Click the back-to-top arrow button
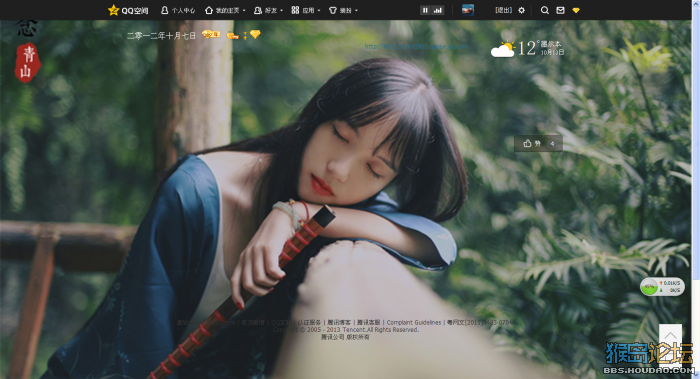This screenshot has width=700, height=379. coord(670,337)
